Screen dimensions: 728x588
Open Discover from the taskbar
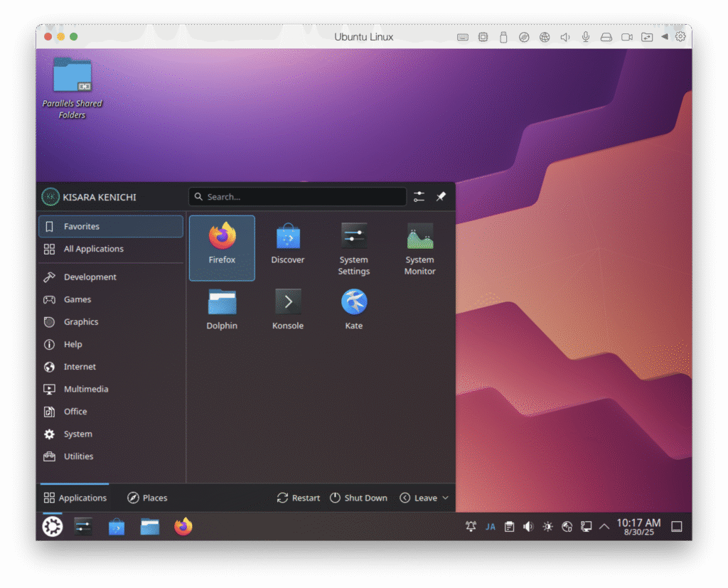click(117, 527)
